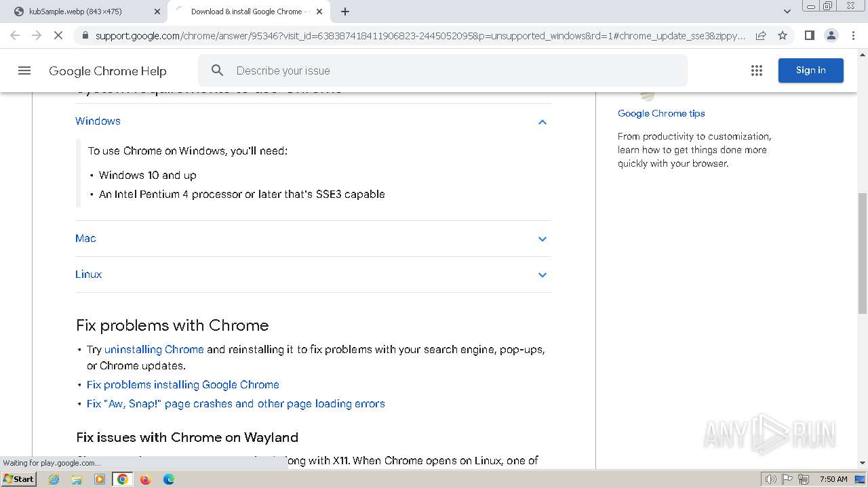868x488 pixels.
Task: Open the network tray icon
Action: (804, 479)
